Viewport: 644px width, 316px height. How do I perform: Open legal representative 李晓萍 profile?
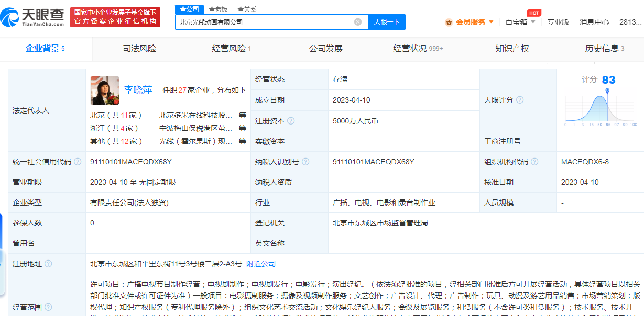pos(138,90)
